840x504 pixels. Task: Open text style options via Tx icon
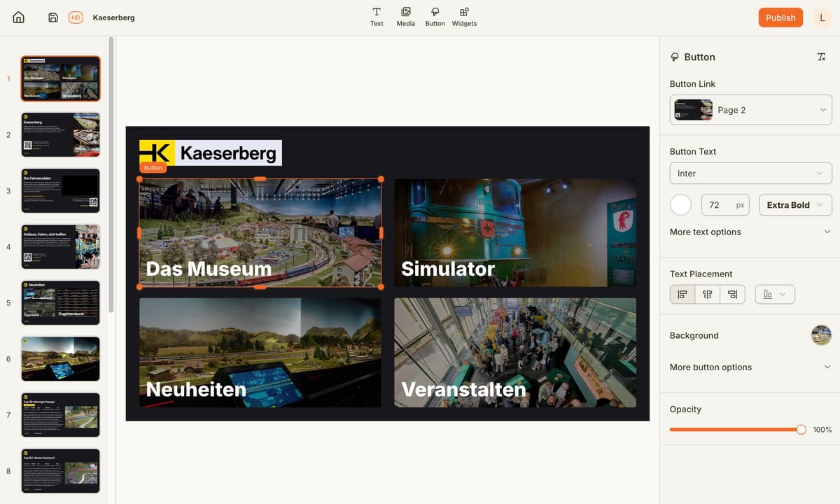[x=821, y=57]
